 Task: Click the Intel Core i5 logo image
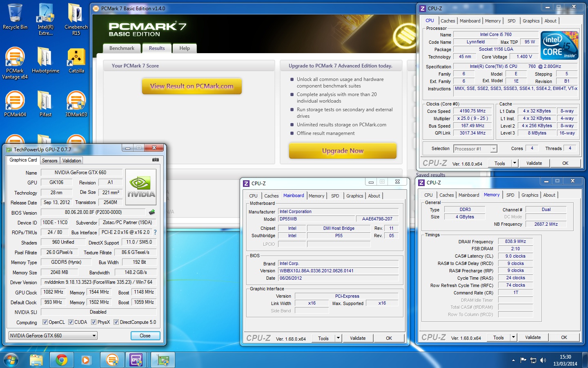pos(560,45)
